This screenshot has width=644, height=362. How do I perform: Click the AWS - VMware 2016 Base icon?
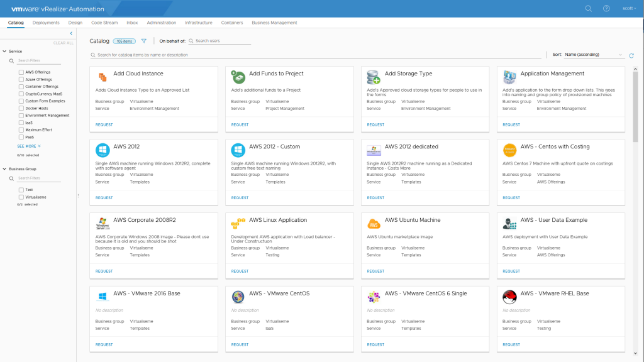coord(103,297)
